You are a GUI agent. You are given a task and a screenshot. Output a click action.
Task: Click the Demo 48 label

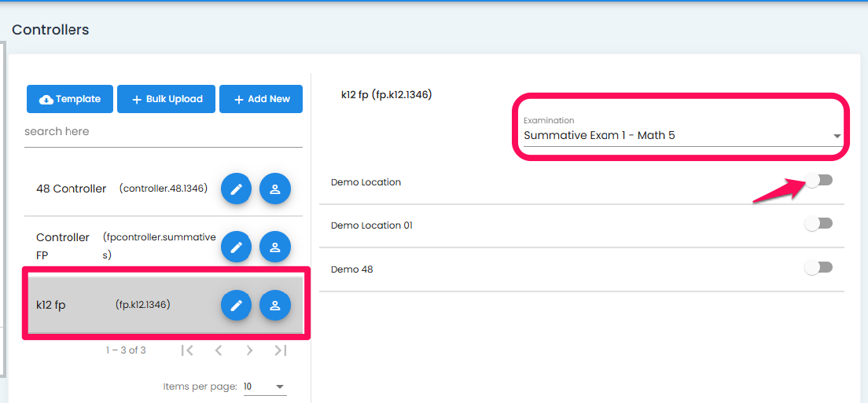point(352,269)
